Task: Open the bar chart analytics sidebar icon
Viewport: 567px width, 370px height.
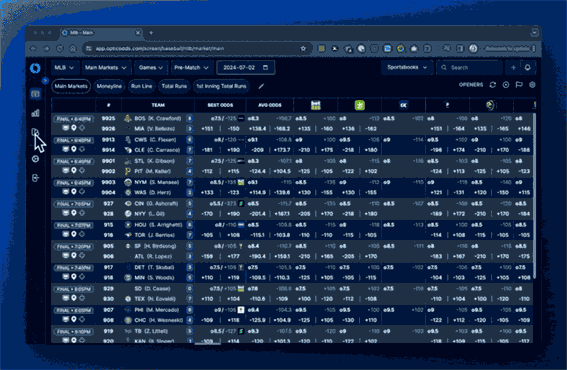Action: tap(35, 113)
